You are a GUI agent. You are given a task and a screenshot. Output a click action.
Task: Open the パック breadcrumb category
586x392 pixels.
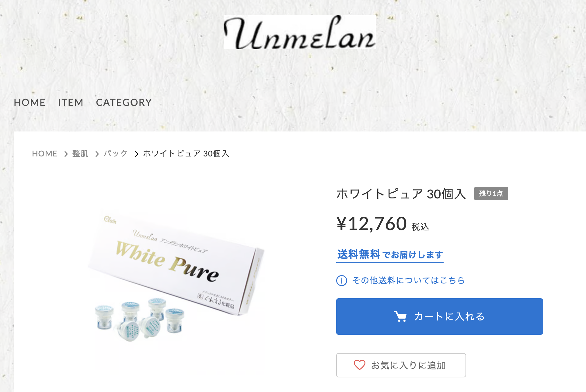click(x=115, y=154)
